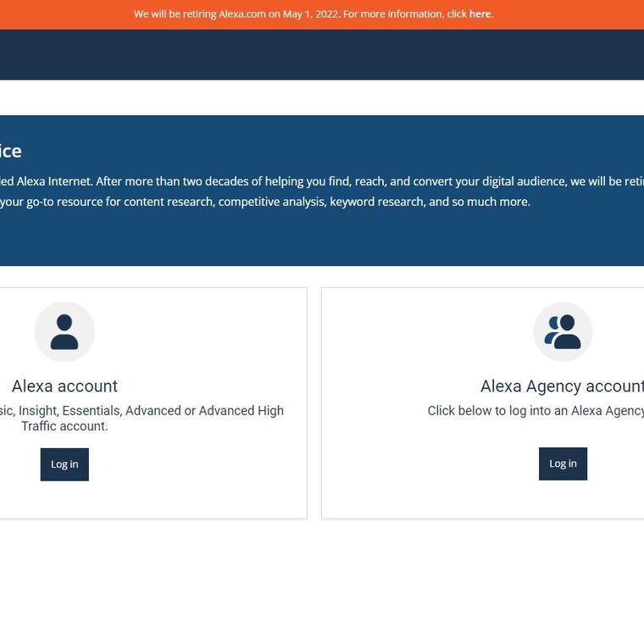The width and height of the screenshot is (644, 644).
Task: Click the group icon for Agency account
Action: [563, 331]
